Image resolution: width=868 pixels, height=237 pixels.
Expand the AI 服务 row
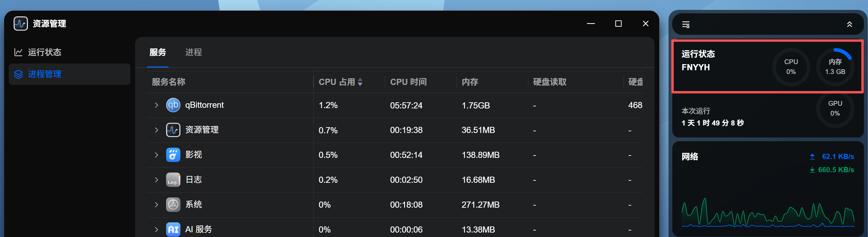tap(156, 229)
